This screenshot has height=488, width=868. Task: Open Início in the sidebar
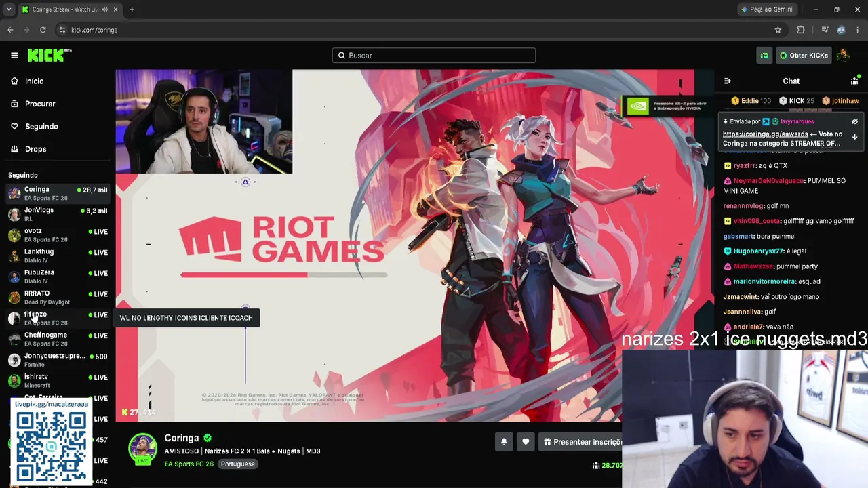(x=34, y=81)
